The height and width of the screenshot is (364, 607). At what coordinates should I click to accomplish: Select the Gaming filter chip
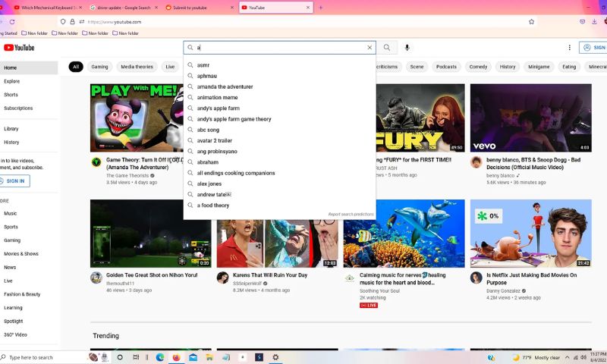coord(99,67)
